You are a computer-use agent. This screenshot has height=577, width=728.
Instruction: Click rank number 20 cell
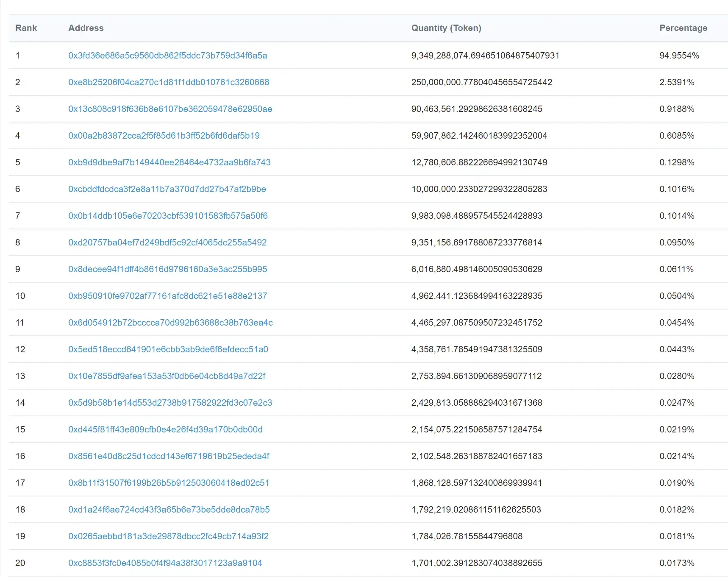pos(20,563)
